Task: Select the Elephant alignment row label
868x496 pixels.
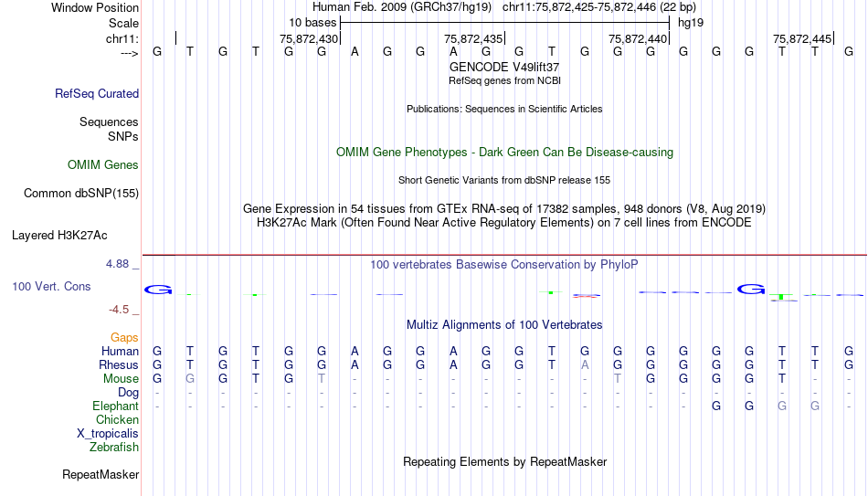Action: [x=116, y=406]
